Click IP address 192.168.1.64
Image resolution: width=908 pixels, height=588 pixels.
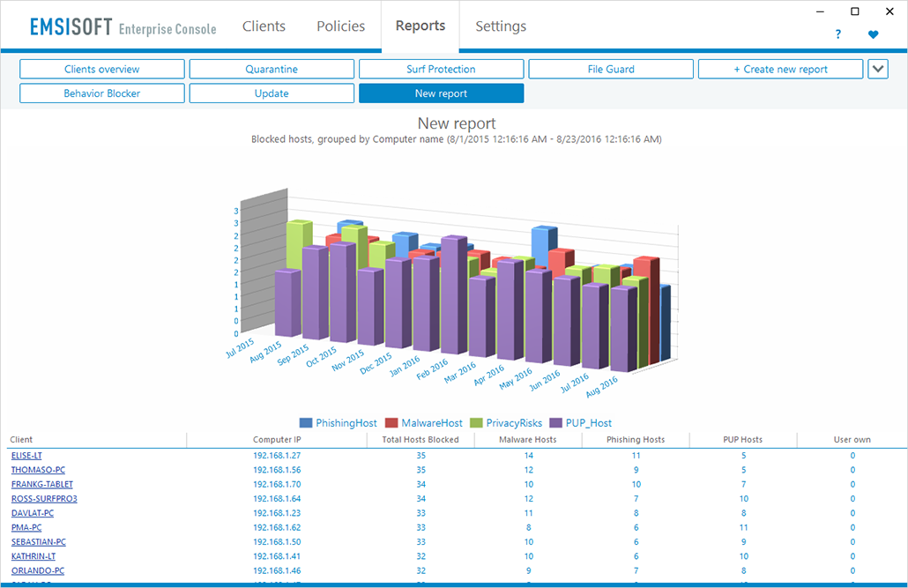point(277,499)
